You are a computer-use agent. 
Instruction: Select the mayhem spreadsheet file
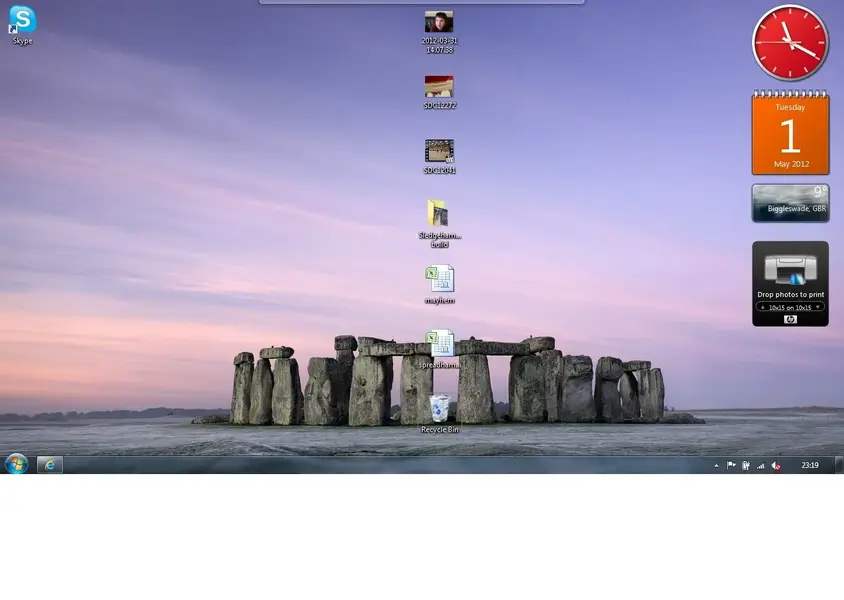[439, 279]
